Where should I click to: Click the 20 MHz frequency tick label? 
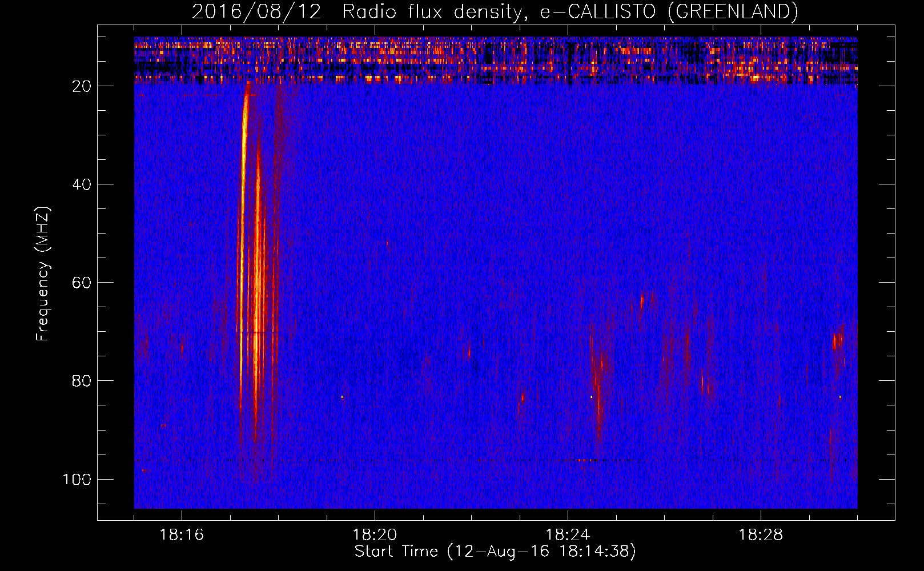[82, 86]
